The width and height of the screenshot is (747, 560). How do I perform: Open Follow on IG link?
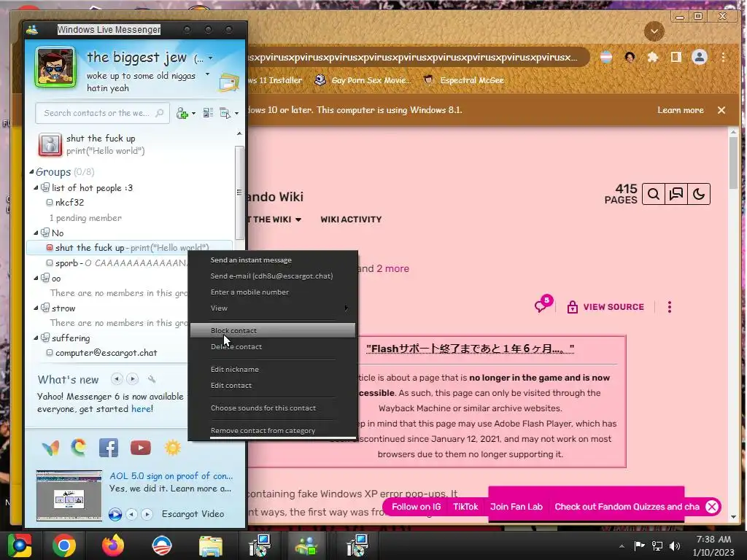tap(416, 507)
